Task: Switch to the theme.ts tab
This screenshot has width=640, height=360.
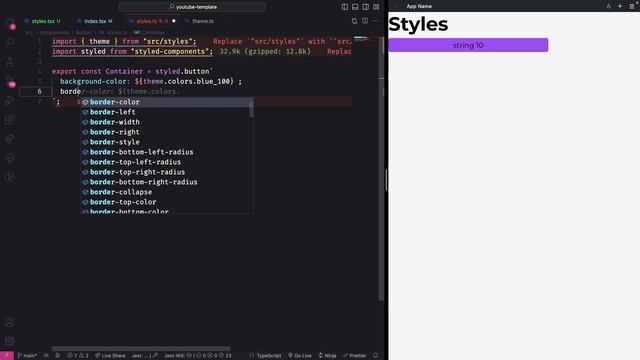Action: (200, 21)
